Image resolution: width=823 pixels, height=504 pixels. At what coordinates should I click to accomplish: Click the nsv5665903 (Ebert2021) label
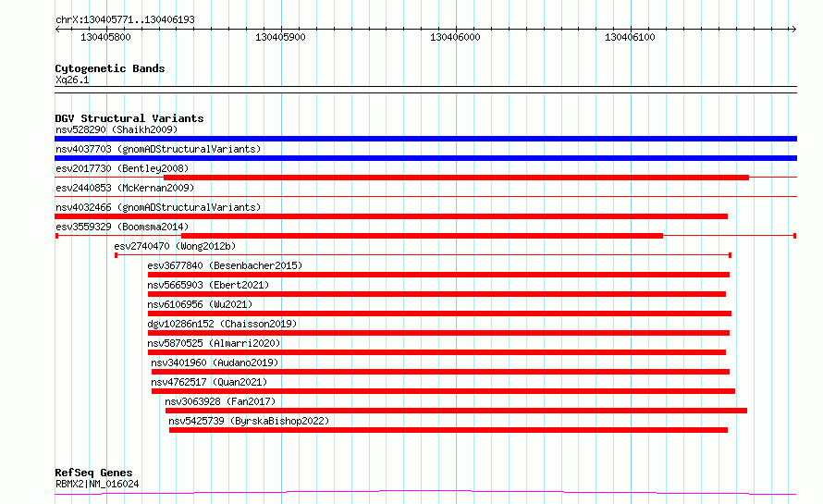pos(208,285)
